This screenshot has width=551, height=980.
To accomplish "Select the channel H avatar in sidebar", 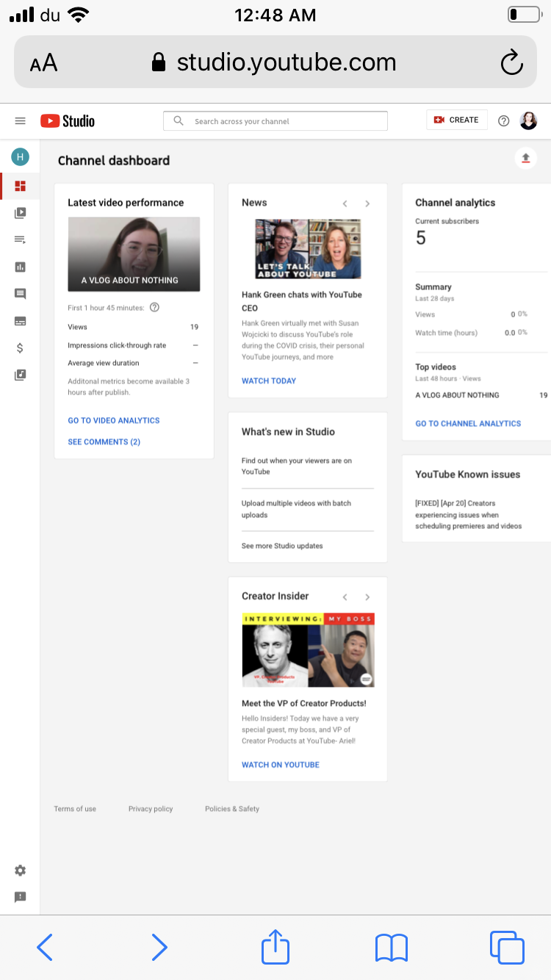I will 20,156.
